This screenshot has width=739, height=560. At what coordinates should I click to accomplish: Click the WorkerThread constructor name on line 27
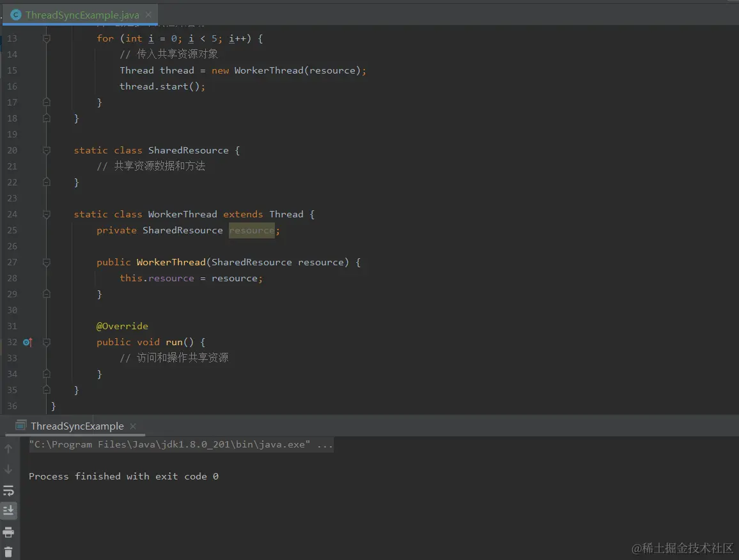171,262
